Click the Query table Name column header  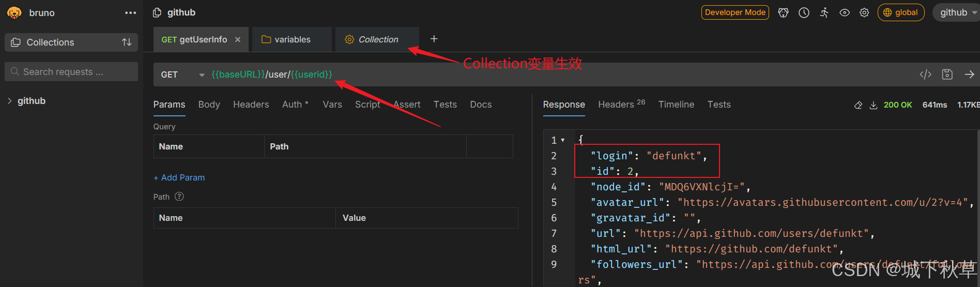pos(209,146)
